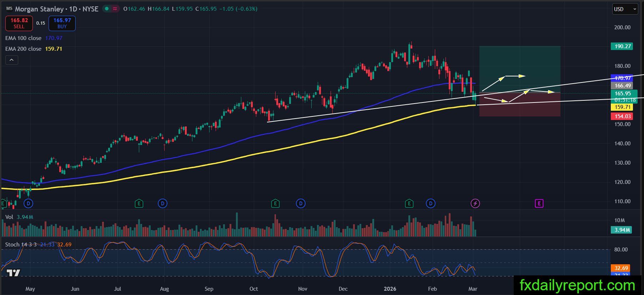Screen dimensions: 644x295
Task: Click the Dec label on time axis
Action: (x=343, y=289)
